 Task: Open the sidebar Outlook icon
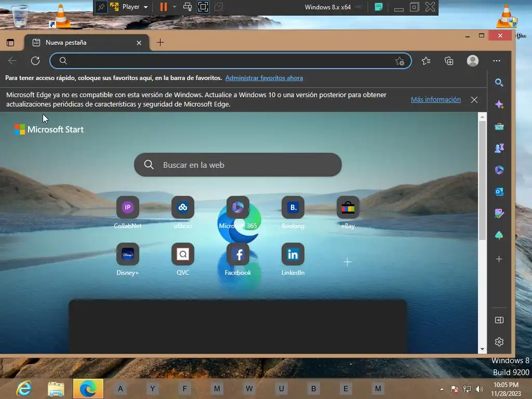tap(499, 192)
